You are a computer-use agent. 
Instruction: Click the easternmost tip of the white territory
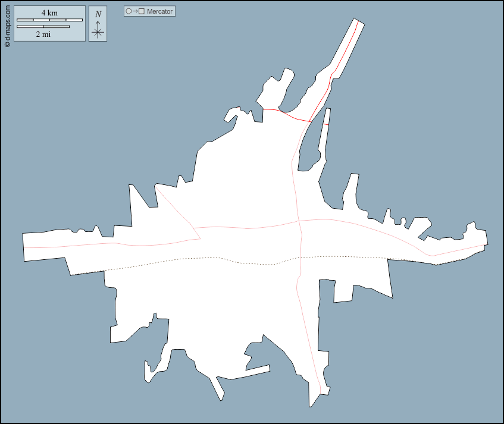[x=486, y=243]
